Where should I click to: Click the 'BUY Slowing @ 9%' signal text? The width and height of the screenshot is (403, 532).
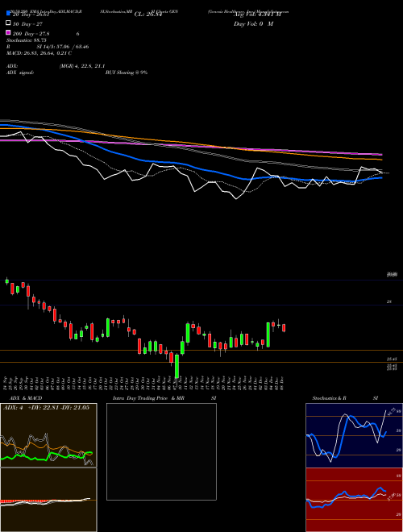pyautogui.click(x=127, y=73)
